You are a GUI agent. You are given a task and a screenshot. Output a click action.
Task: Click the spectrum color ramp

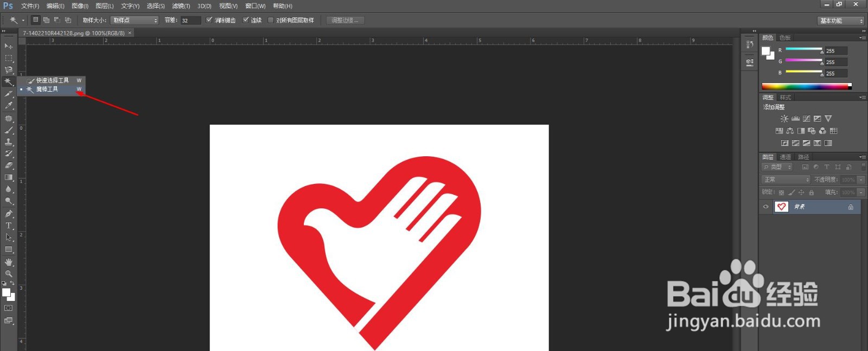806,86
